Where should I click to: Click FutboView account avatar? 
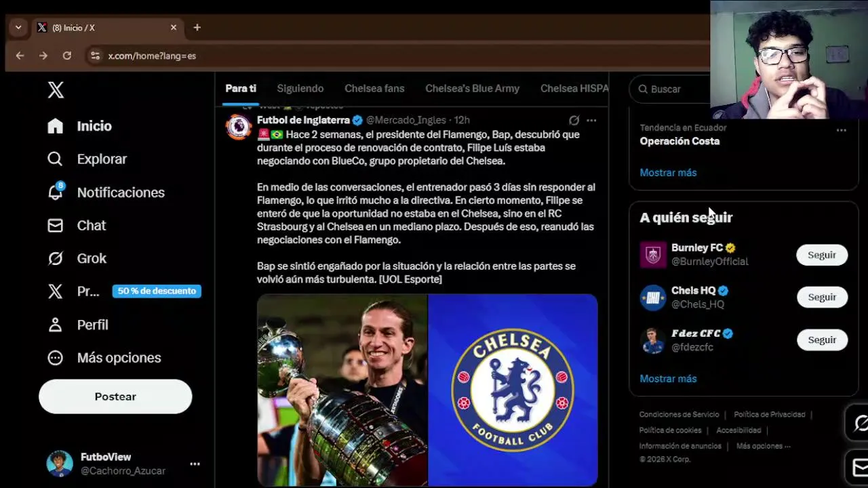click(60, 464)
